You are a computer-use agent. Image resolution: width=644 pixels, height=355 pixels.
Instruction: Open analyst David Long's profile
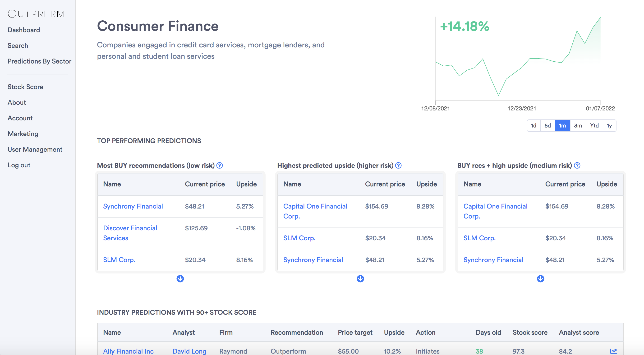point(189,351)
